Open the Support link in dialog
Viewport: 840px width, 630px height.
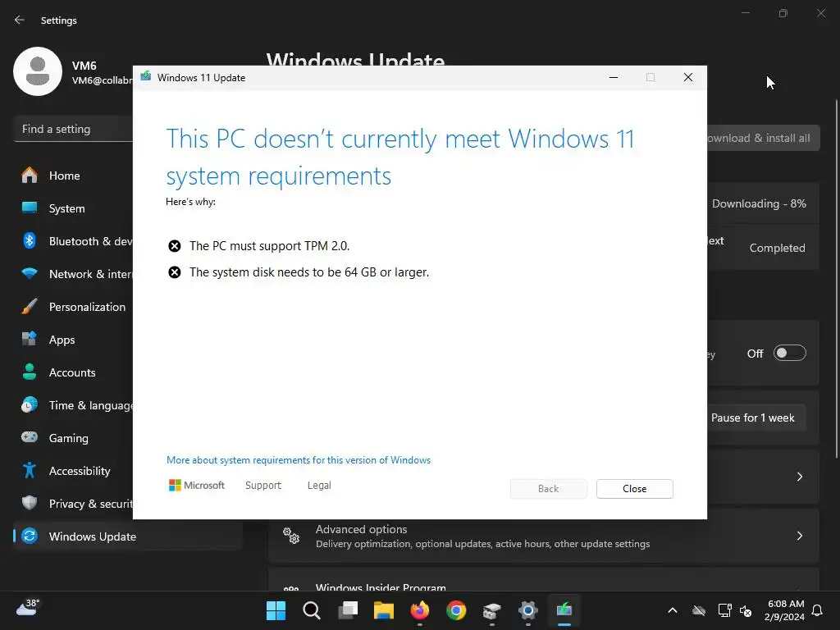tap(263, 486)
